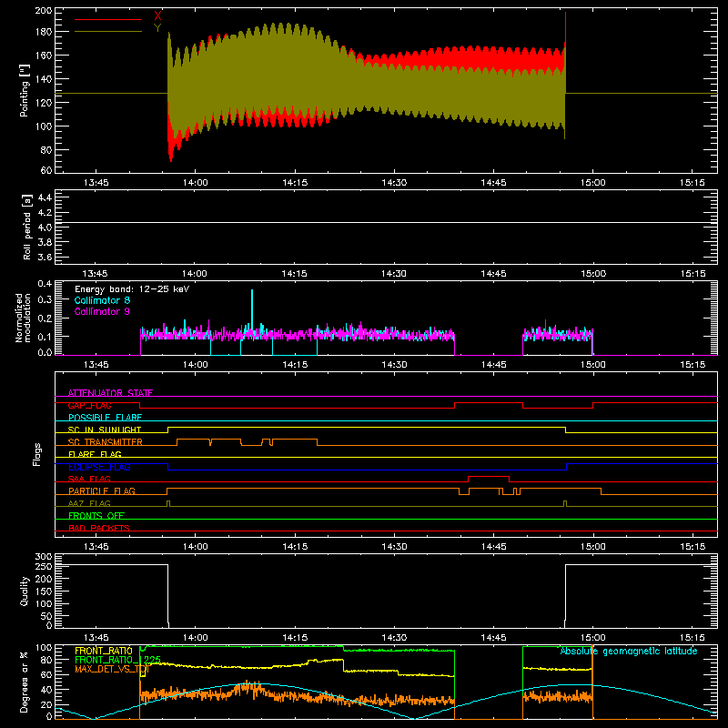Click the white roll period trace line
This screenshot has height=728, width=728.
pyautogui.click(x=386, y=222)
